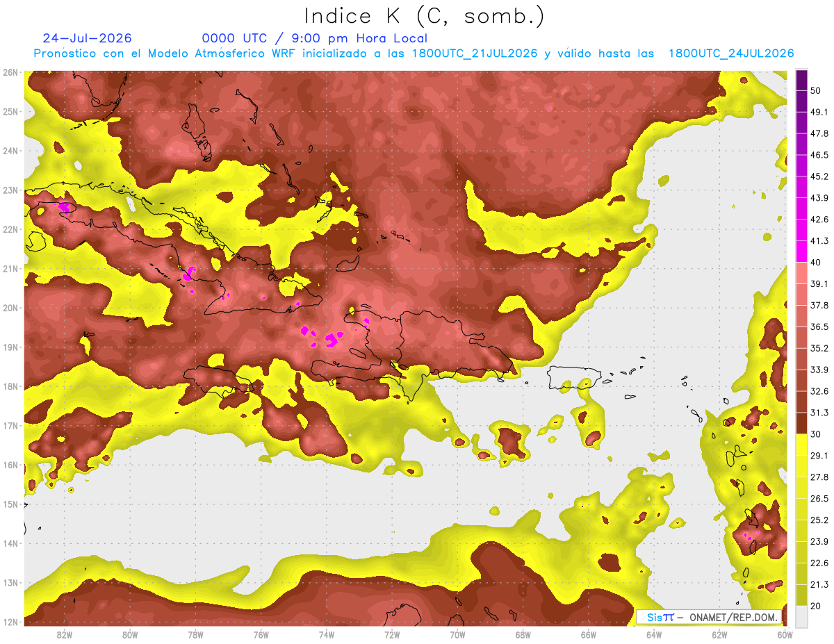Click the color scale value 39.1

(x=819, y=283)
